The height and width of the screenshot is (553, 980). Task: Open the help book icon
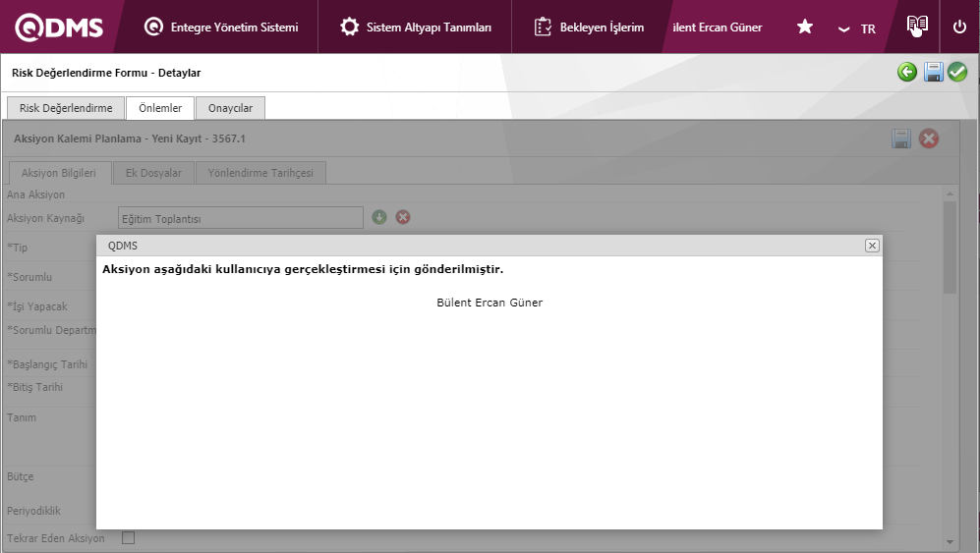point(916,27)
